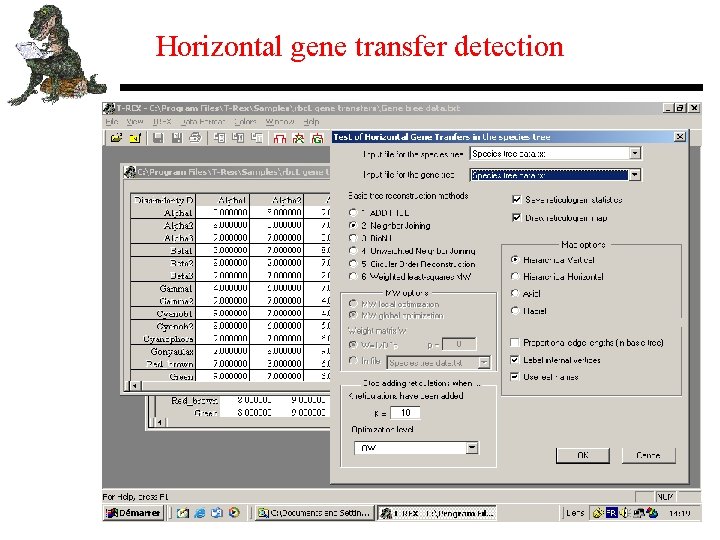
Task: Click left scroll arrow under the Green row
Action: point(135,386)
